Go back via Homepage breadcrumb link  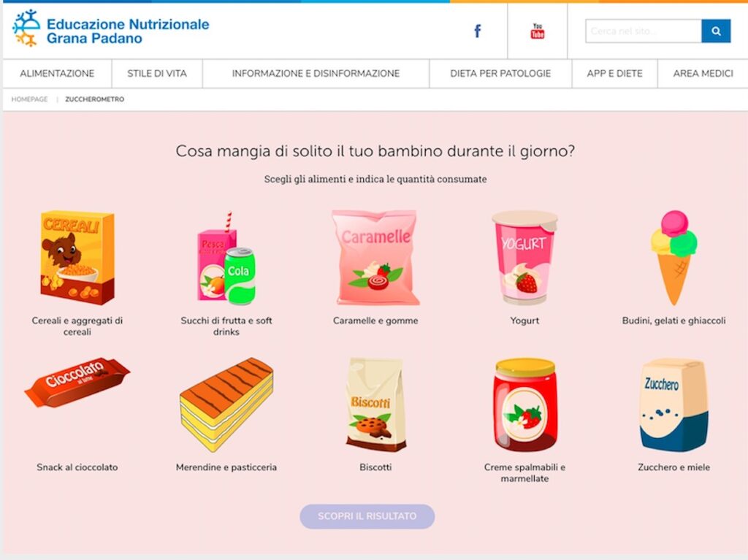click(29, 99)
